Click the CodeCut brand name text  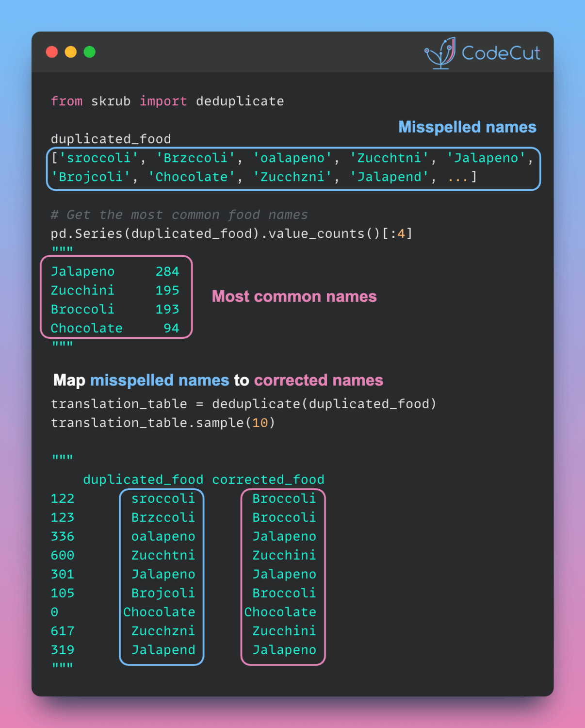[501, 53]
